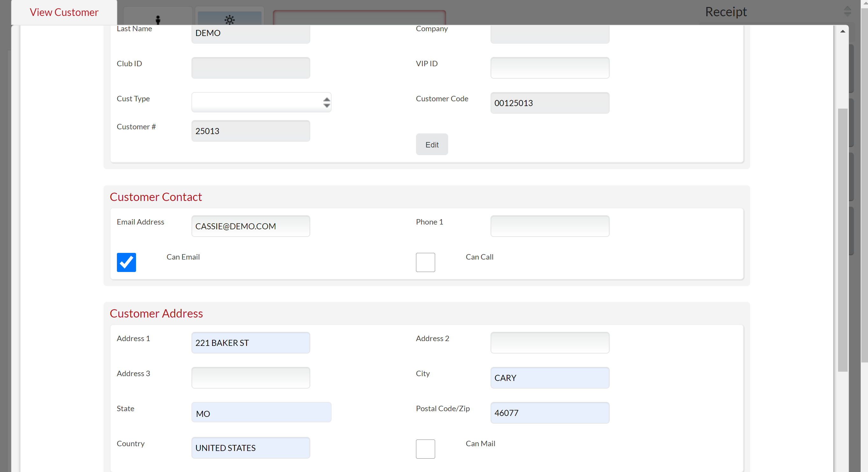
Task: Click the Postal Code/Zip field
Action: pyautogui.click(x=549, y=413)
